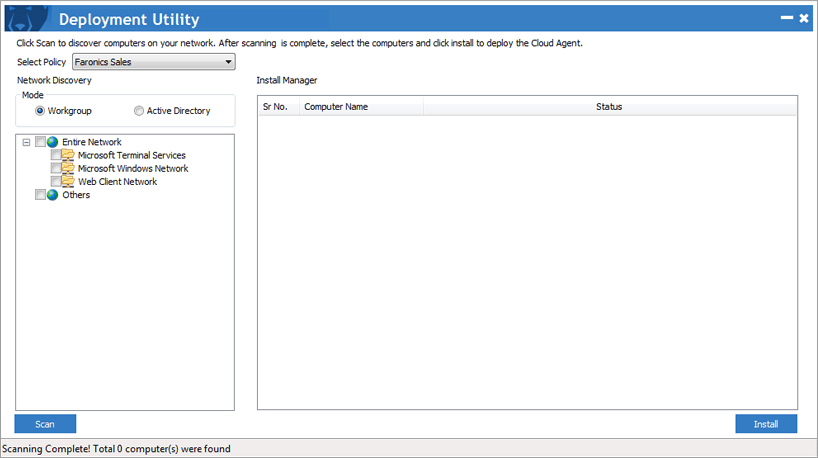Check the Others checkbox
The width and height of the screenshot is (818, 458).
click(x=40, y=195)
